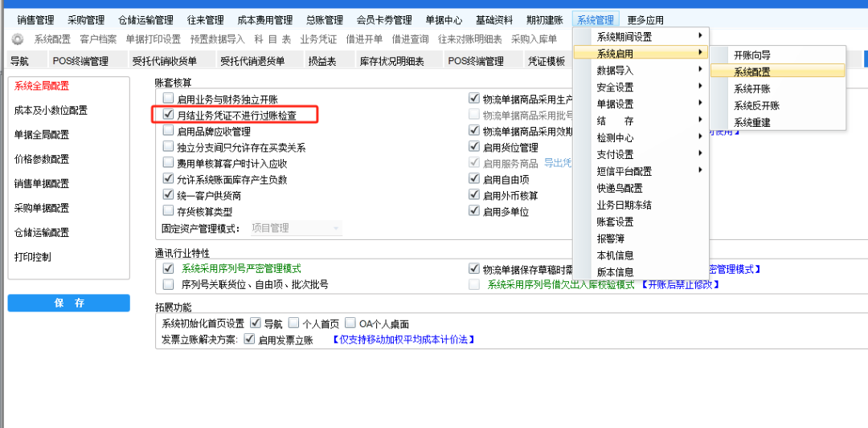Open the 业务凭证 toolbar shortcut
Viewport: 868px width, 428px height.
click(318, 39)
